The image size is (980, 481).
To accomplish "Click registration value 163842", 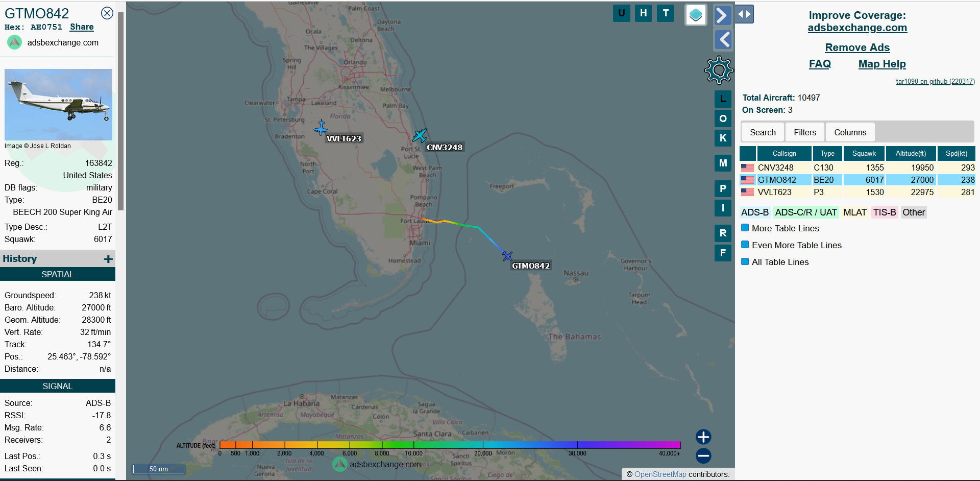I will 99,163.
